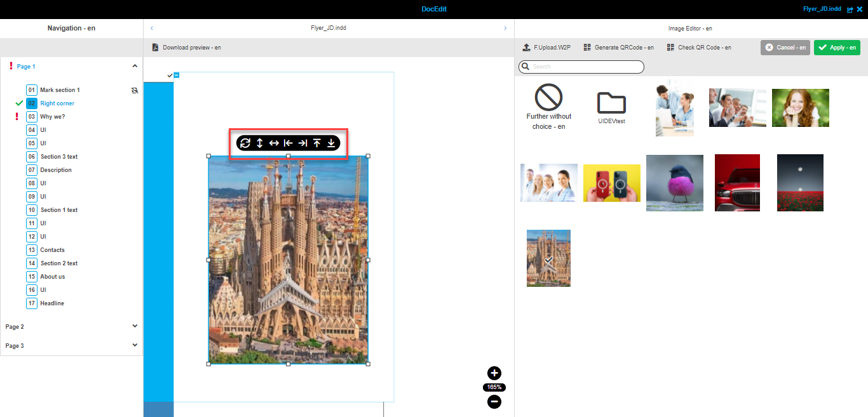Screen dimensions: 868x417
Task: Click the align right icon in the floating toolbar
Action: tap(302, 143)
